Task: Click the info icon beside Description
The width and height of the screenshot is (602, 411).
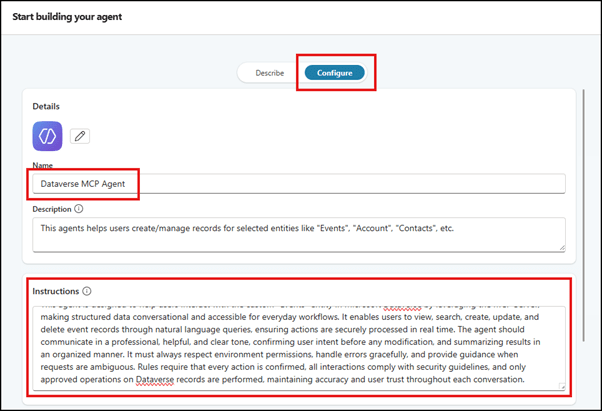Action: (79, 209)
